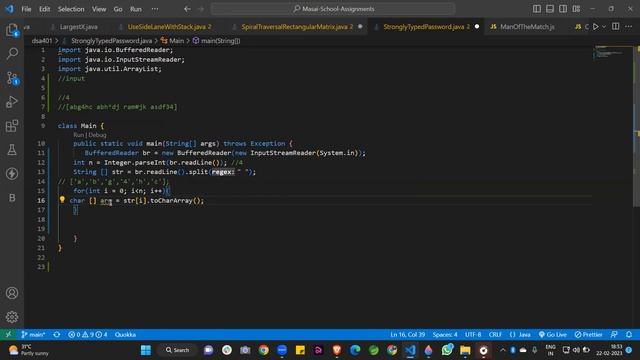Click Ln 16, Col 39 to go to line
640x360 pixels.
407,334
